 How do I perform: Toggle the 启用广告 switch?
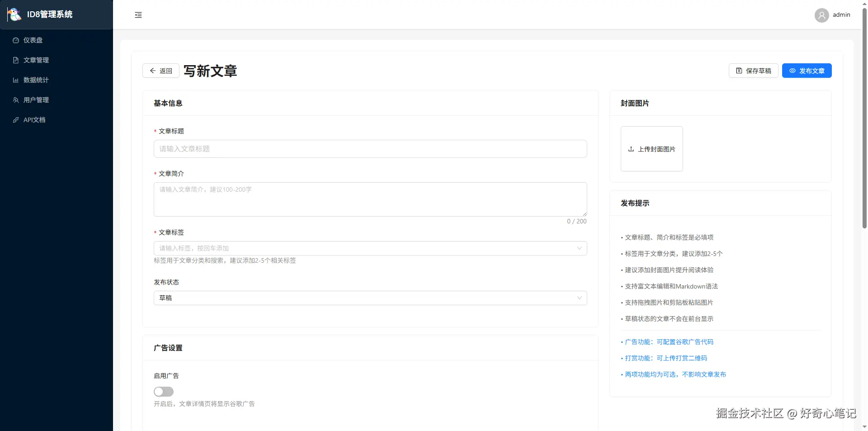point(164,392)
